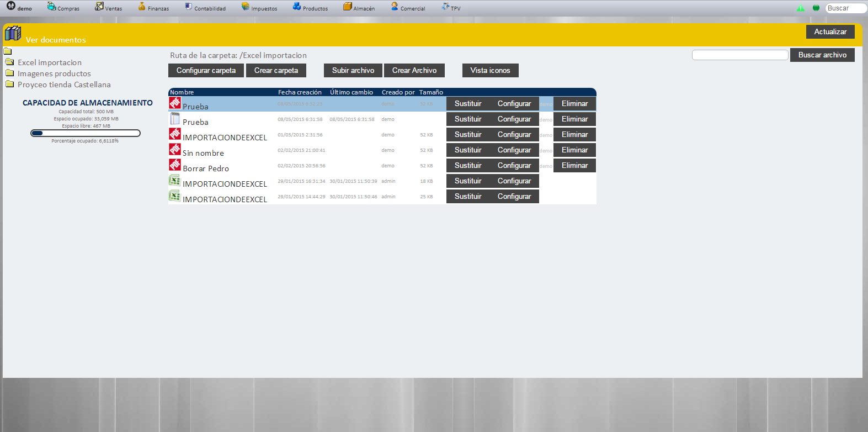Click the root folder icon above Excel importacion

point(8,51)
